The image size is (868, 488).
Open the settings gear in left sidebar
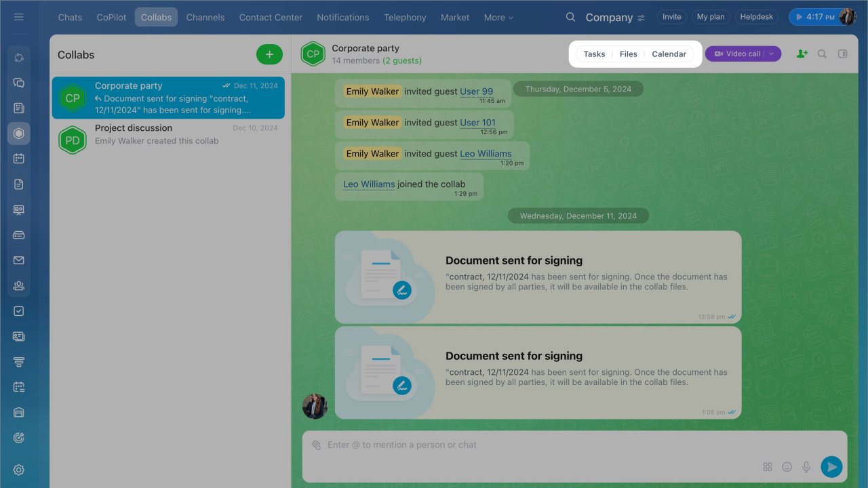click(19, 470)
